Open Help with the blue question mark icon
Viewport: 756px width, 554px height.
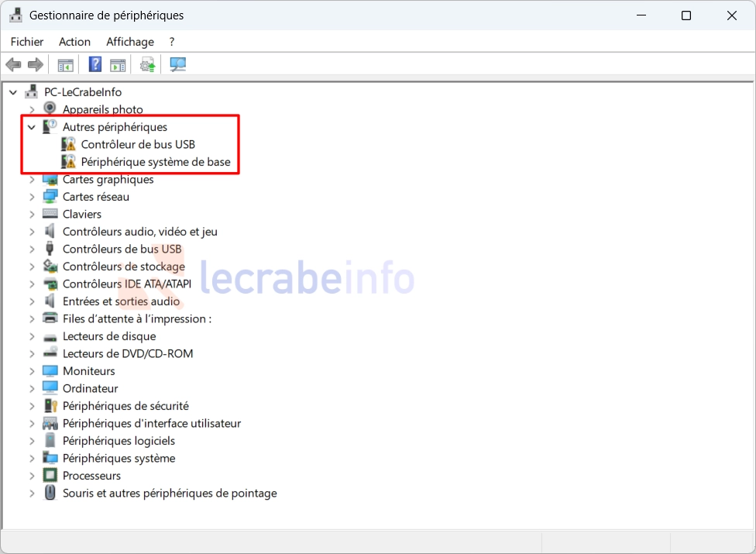[95, 64]
